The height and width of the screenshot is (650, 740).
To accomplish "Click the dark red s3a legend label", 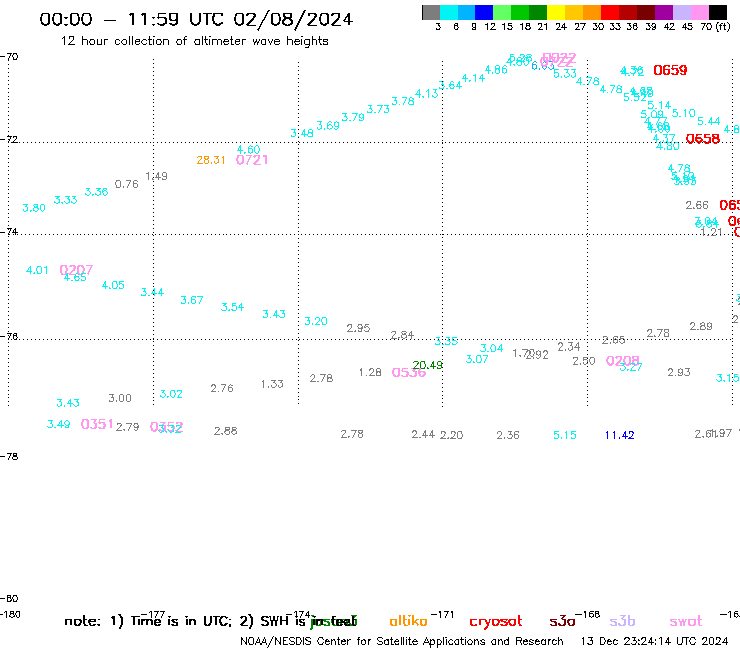I will click(x=562, y=621).
